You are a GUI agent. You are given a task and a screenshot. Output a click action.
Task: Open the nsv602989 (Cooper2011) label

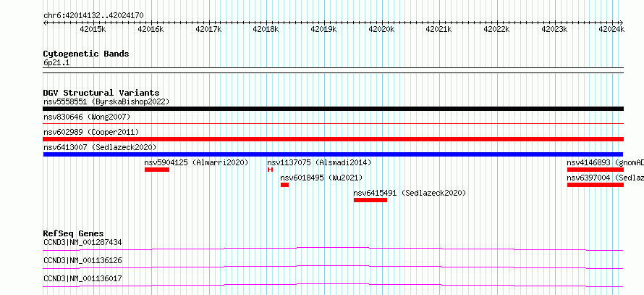click(x=91, y=132)
